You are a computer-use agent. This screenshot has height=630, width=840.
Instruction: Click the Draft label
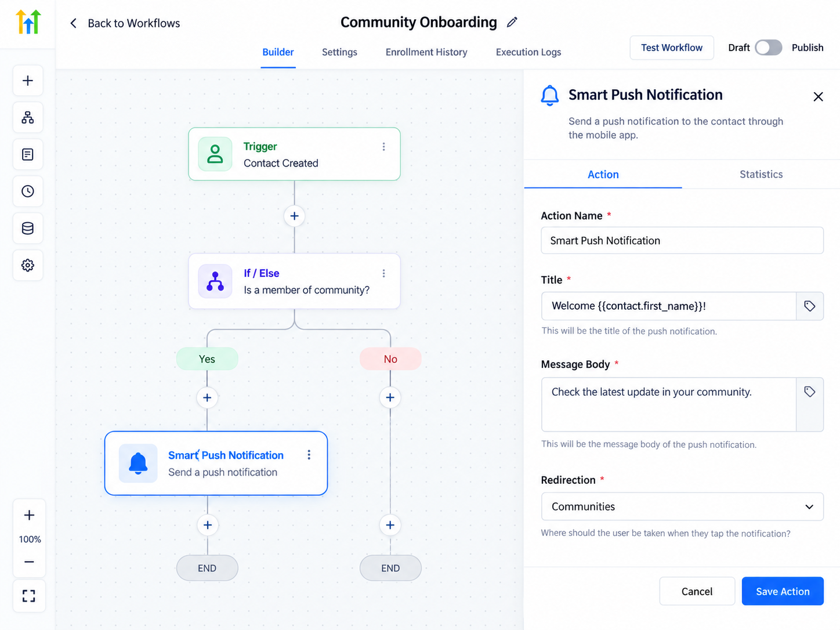click(x=739, y=48)
